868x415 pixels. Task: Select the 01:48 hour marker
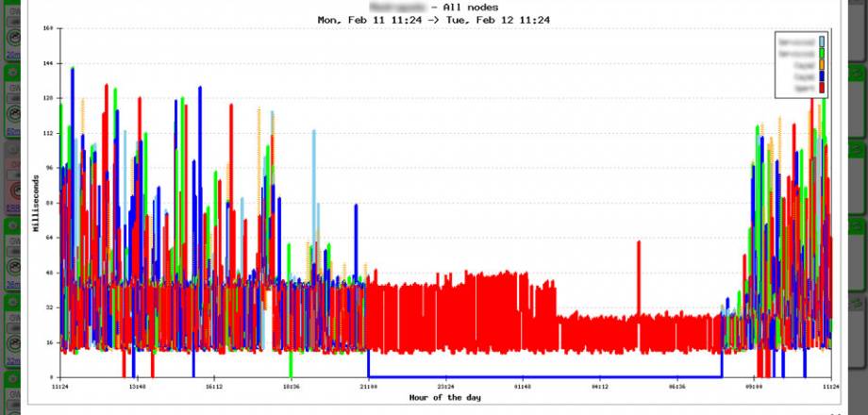tap(523, 387)
